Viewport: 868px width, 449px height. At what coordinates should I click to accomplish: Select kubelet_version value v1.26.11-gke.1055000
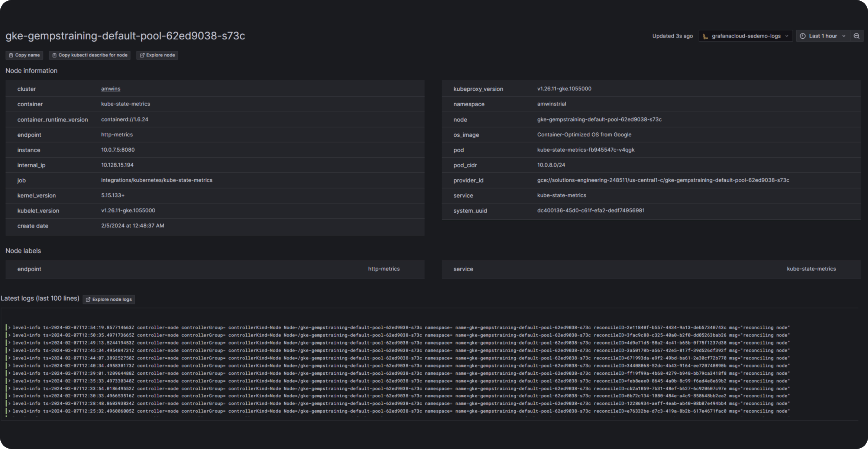tap(128, 210)
